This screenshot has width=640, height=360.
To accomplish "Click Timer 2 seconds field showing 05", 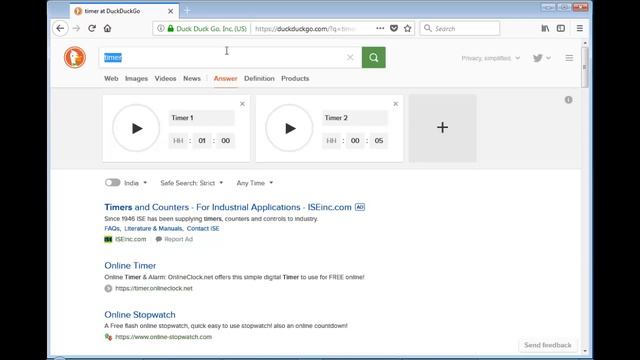I will [x=379, y=141].
